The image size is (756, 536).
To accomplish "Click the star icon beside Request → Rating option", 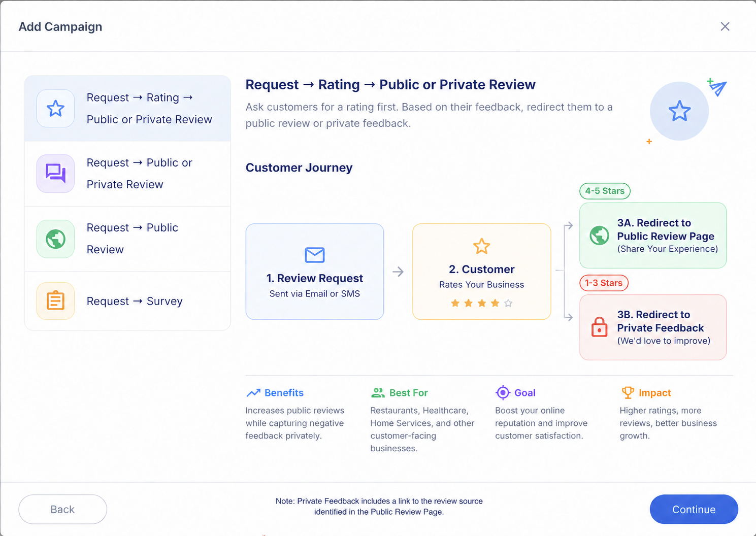I will tap(55, 108).
